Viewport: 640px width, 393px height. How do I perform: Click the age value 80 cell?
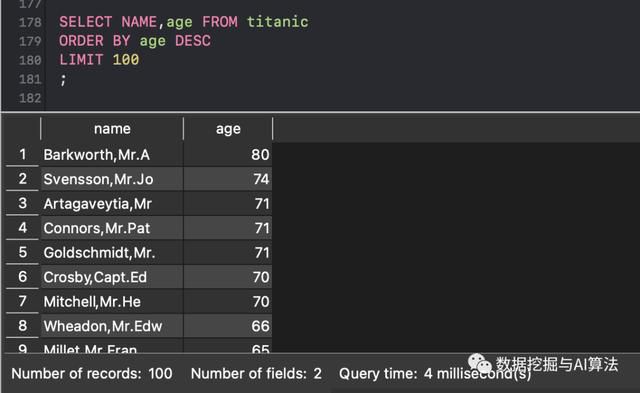228,155
